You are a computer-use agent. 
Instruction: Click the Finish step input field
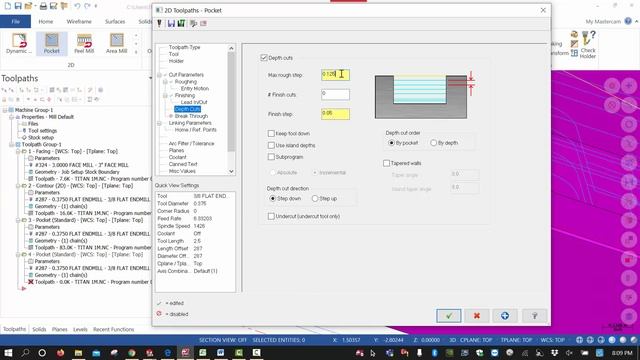[335, 114]
